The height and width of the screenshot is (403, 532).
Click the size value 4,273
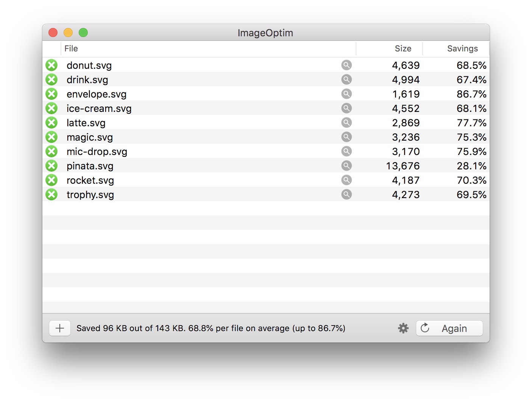pos(406,195)
